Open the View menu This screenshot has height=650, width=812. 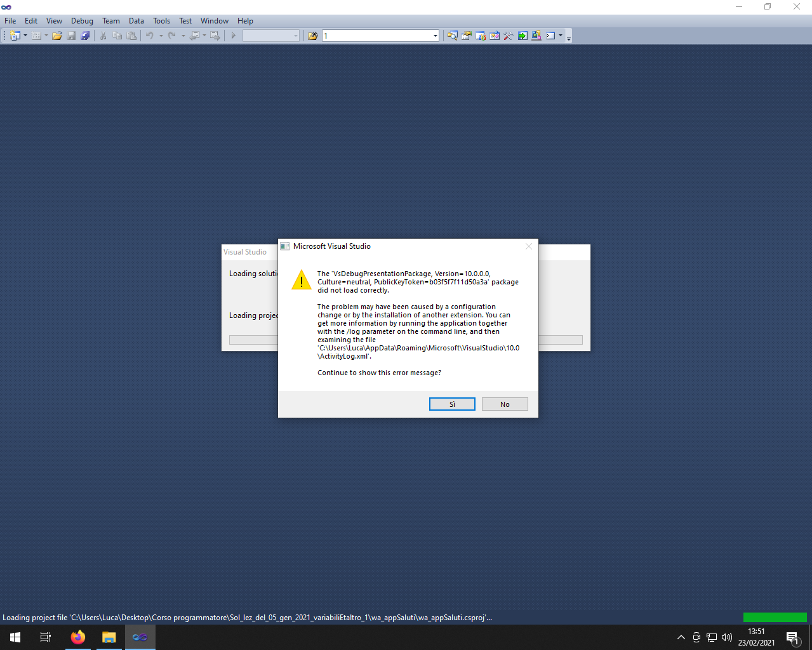[x=54, y=21]
